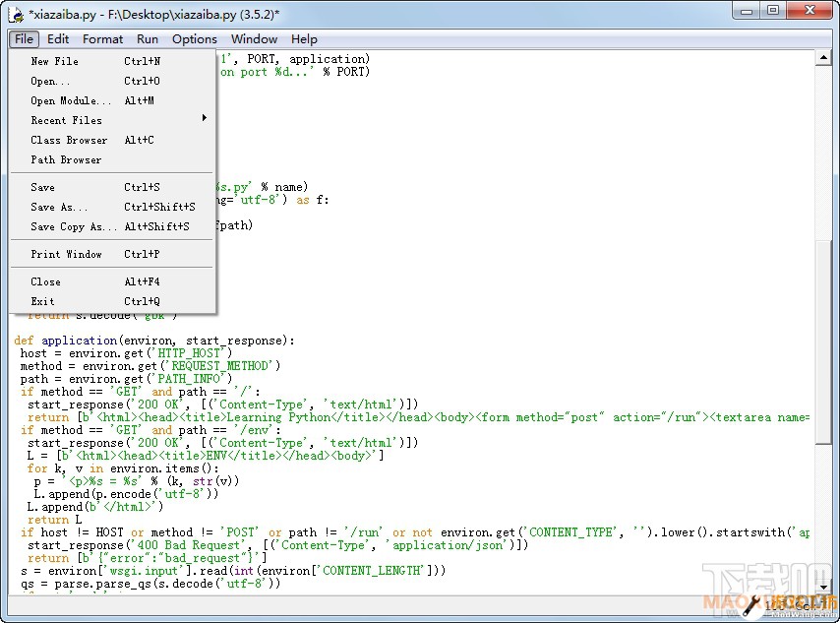Choose Save As... entry
The height and width of the screenshot is (623, 840).
pyautogui.click(x=112, y=207)
